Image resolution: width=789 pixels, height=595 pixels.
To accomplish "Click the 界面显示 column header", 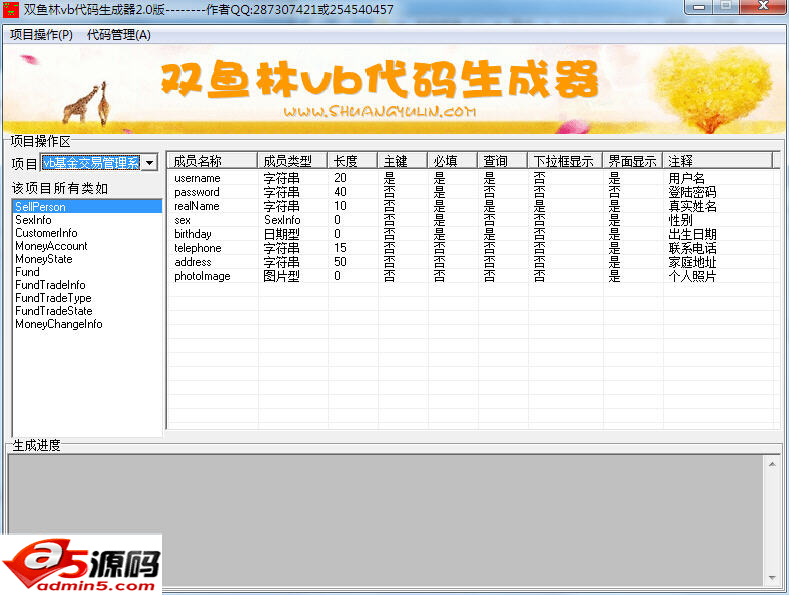I will pyautogui.click(x=633, y=161).
